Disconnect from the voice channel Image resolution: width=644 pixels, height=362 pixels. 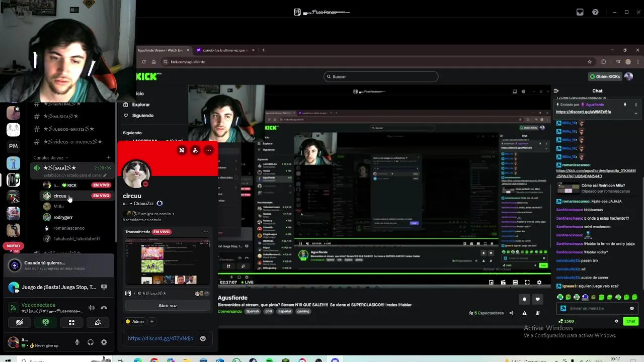pos(104,308)
